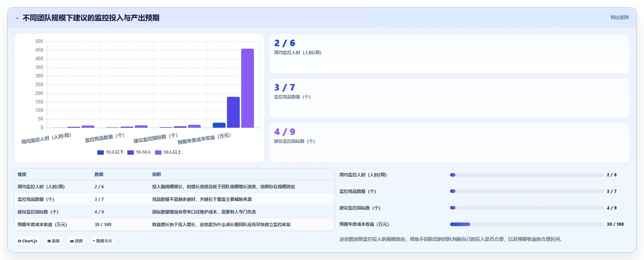
Task: Click the 3 / 7 progress value label
Action: click(612, 191)
